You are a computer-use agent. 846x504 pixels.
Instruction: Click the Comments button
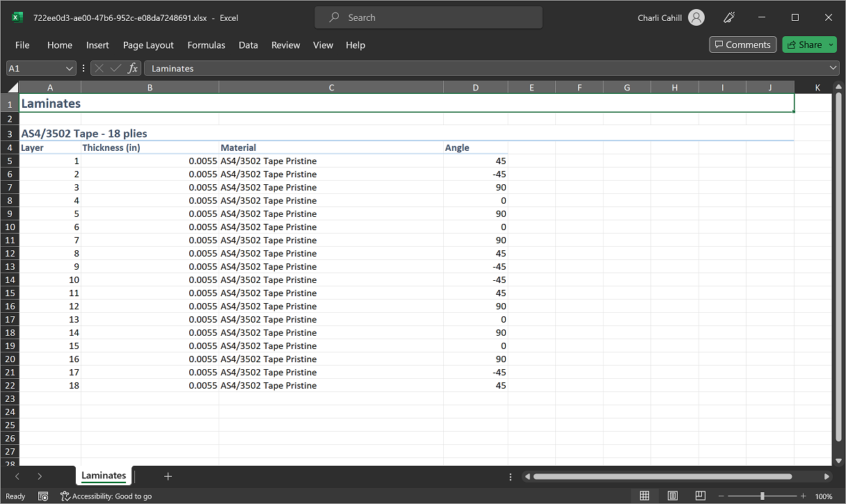pyautogui.click(x=742, y=44)
